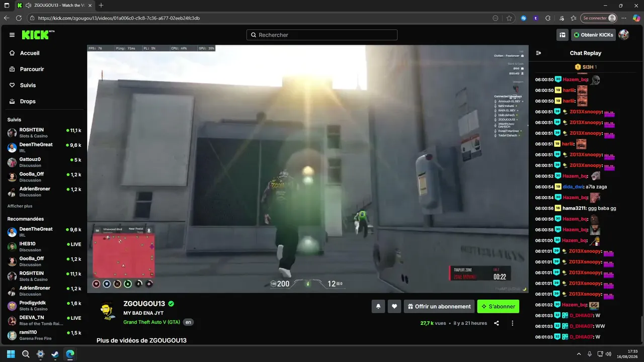The width and height of the screenshot is (644, 362).
Task: Open IHEB10's live channel
Action: coord(44,247)
